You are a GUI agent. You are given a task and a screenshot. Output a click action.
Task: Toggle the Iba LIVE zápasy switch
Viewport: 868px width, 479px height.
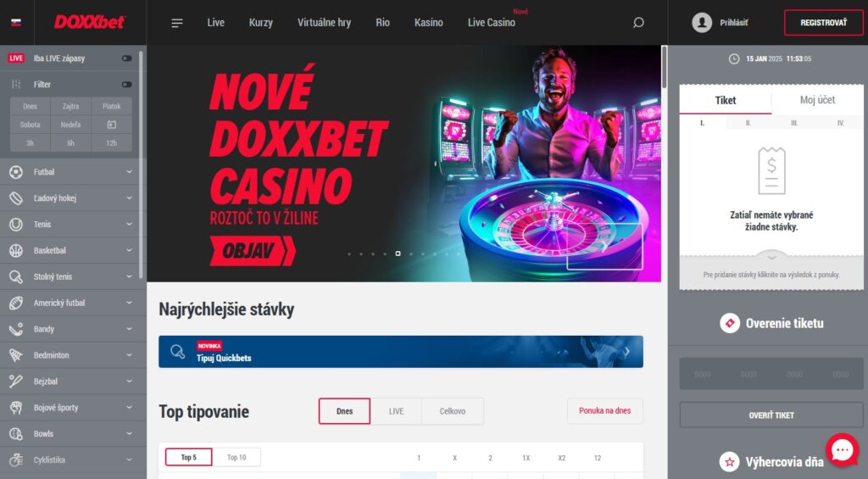127,58
